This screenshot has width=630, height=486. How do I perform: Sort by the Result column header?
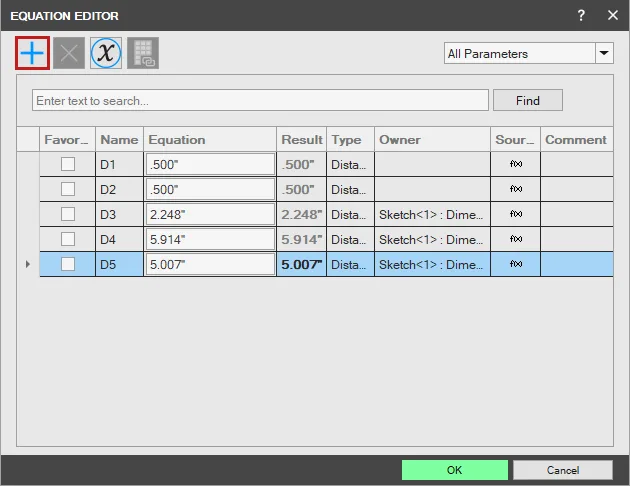pos(302,139)
